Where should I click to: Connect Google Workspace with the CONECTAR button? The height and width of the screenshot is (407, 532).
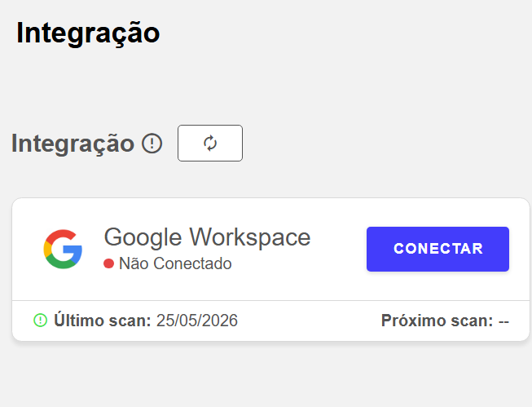(437, 249)
